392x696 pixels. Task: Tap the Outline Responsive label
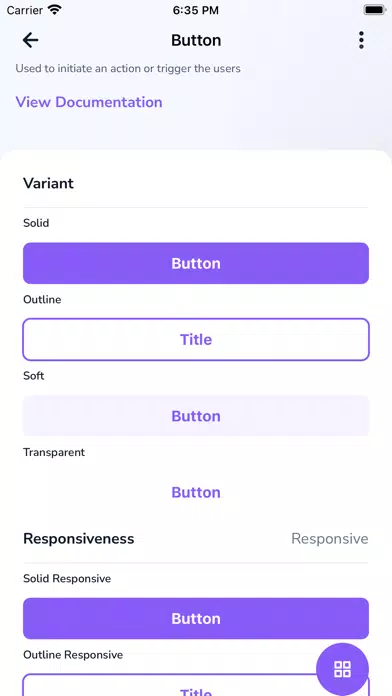[73, 655]
